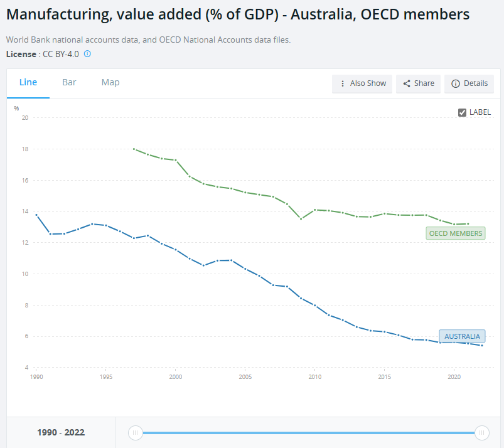Image resolution: width=504 pixels, height=448 pixels.
Task: Switch to the Line tab
Action: (28, 82)
